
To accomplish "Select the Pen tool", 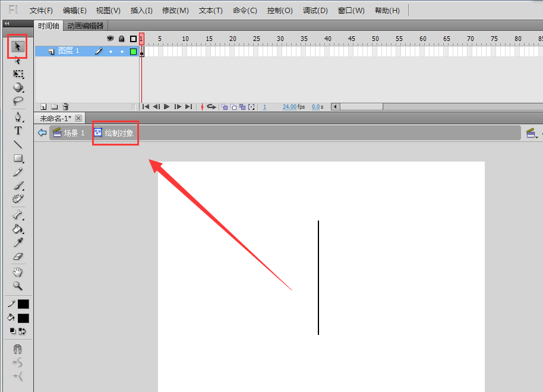I will tap(18, 116).
